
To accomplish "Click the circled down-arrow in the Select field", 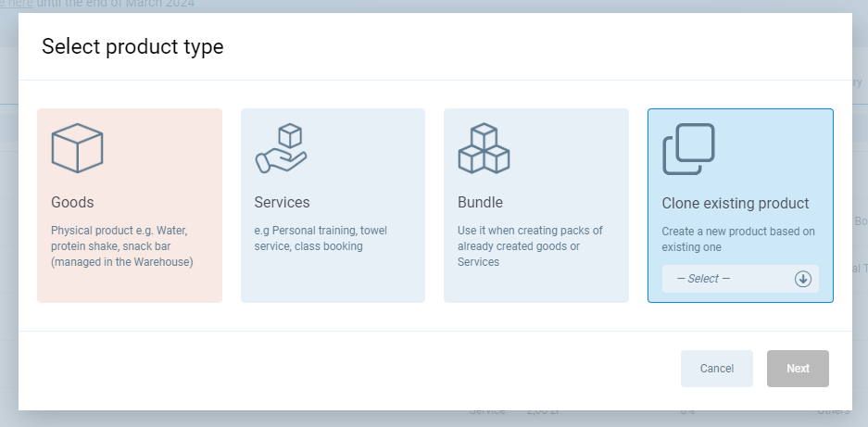I will [x=802, y=279].
